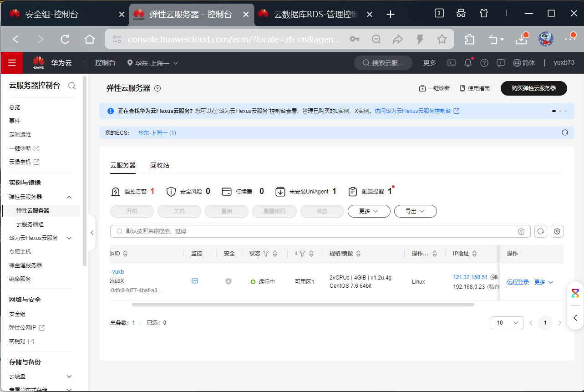Open table column settings gear

[557, 231]
